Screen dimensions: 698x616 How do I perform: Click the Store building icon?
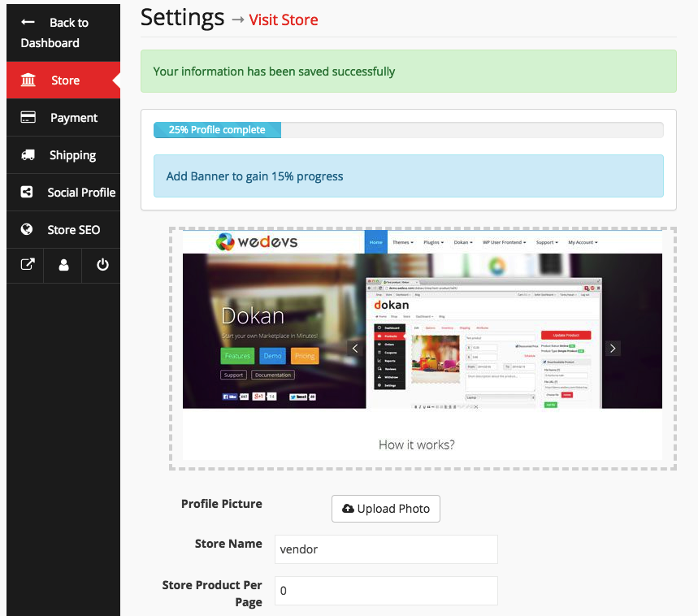coord(28,80)
